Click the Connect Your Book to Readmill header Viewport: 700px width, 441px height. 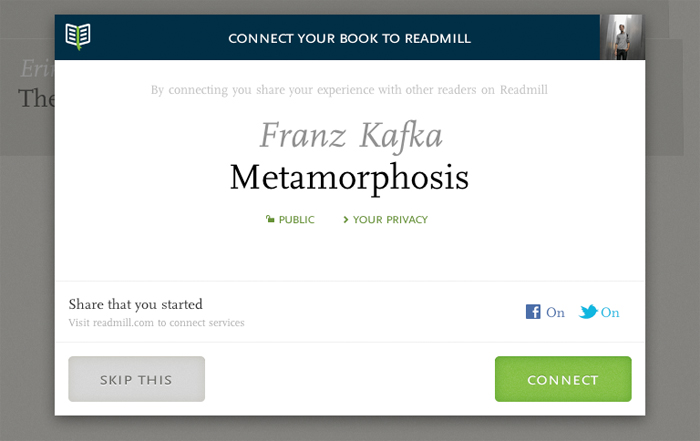pos(350,38)
